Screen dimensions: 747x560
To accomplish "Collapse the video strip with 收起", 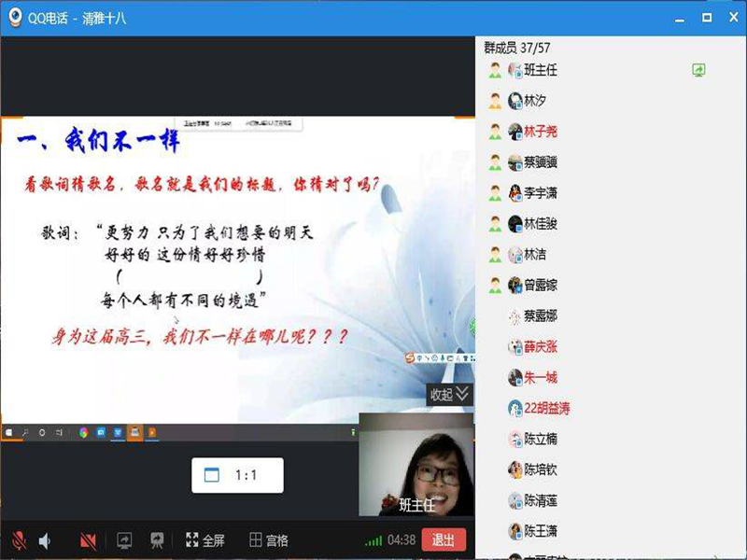I will point(449,394).
